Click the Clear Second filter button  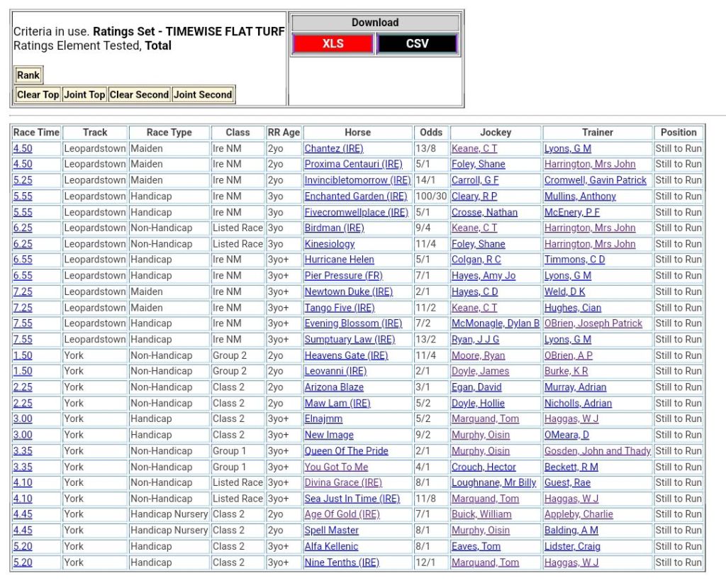139,94
